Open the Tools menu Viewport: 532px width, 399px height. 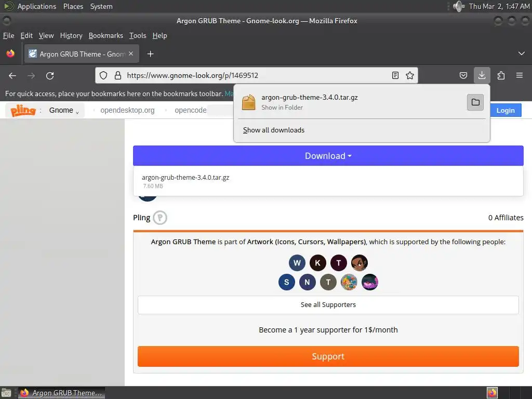[x=138, y=36]
